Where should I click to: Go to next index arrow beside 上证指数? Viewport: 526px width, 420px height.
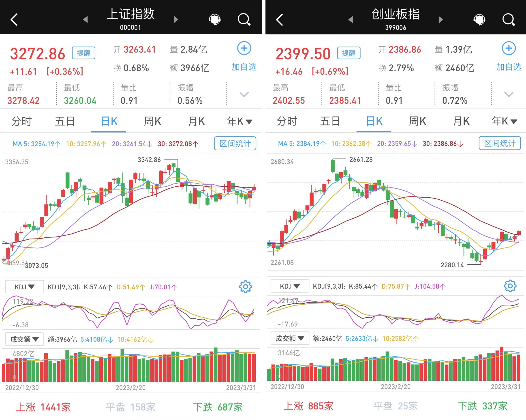click(176, 19)
